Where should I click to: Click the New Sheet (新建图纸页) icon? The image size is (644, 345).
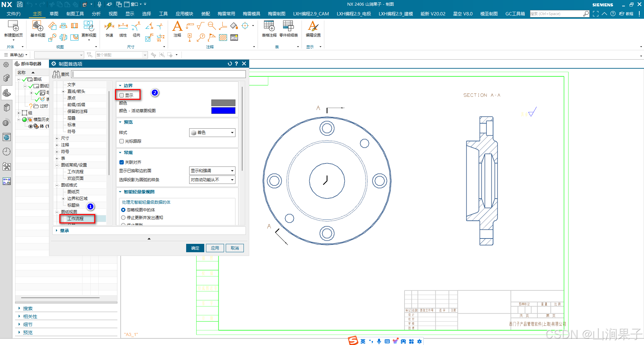point(13,26)
